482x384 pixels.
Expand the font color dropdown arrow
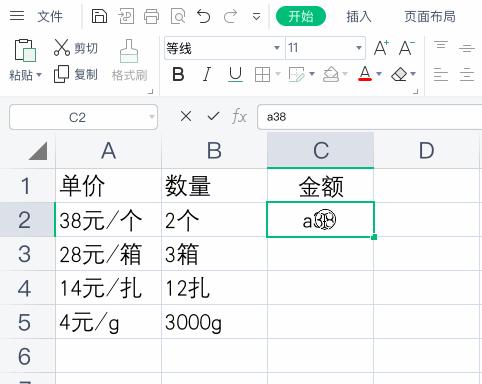(x=379, y=74)
